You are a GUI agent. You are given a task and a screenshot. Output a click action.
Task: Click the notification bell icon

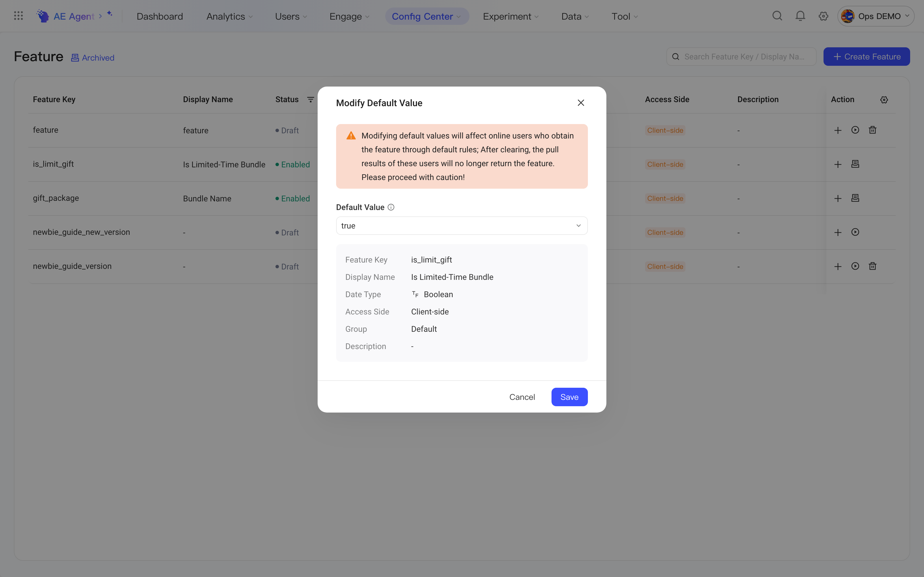(800, 16)
